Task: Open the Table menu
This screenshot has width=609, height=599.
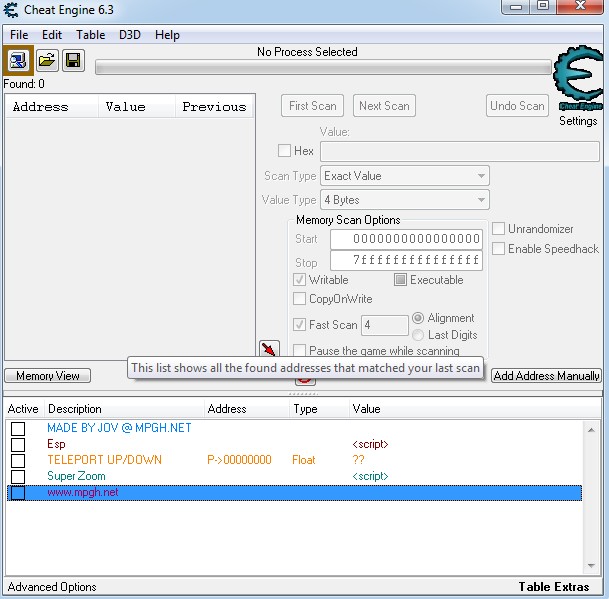Action: pyautogui.click(x=90, y=35)
